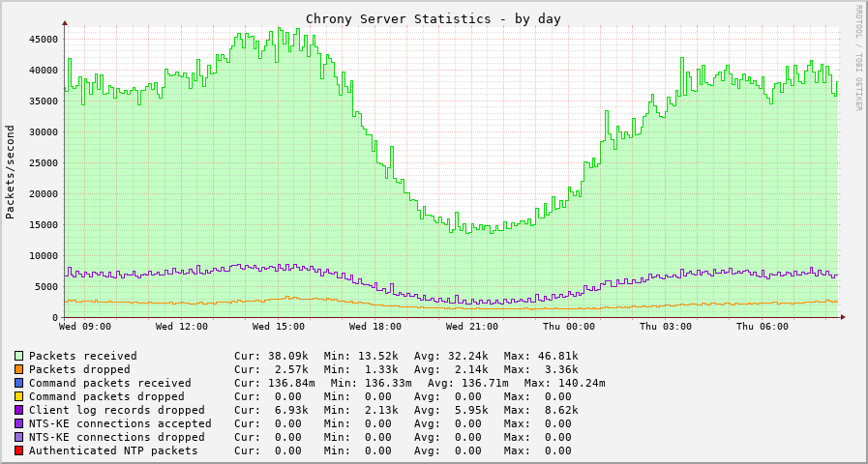Click the 'Wed 18:00' x-axis label
Image resolution: width=868 pixels, height=464 pixels.
[x=375, y=327]
